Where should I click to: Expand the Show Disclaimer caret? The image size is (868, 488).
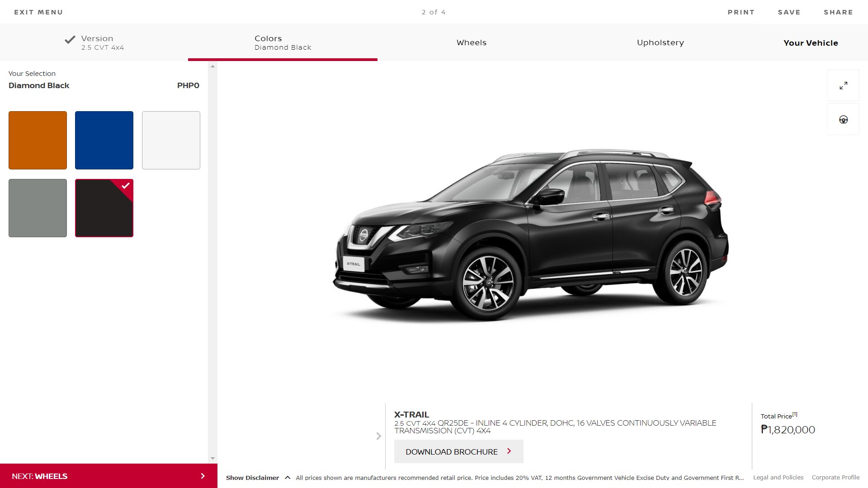[288, 478]
